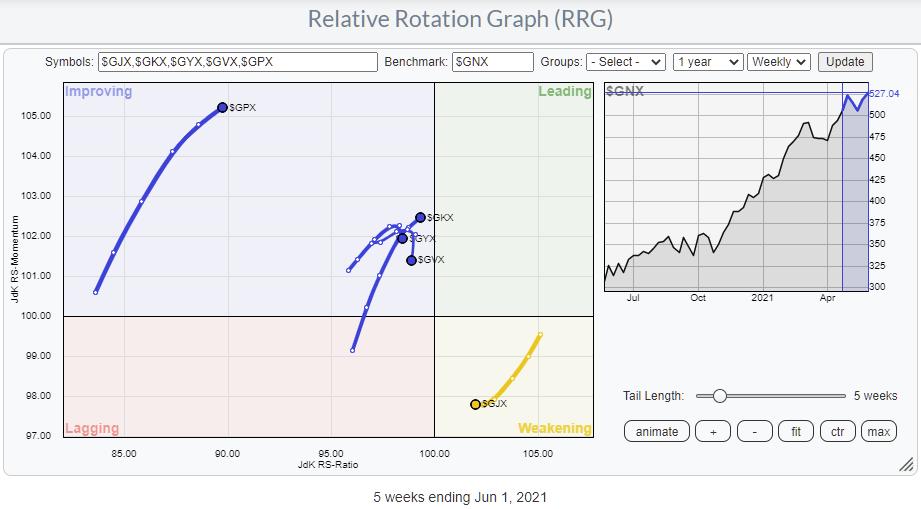Click the minus zoom-out button
The image size is (921, 509).
tap(754, 432)
